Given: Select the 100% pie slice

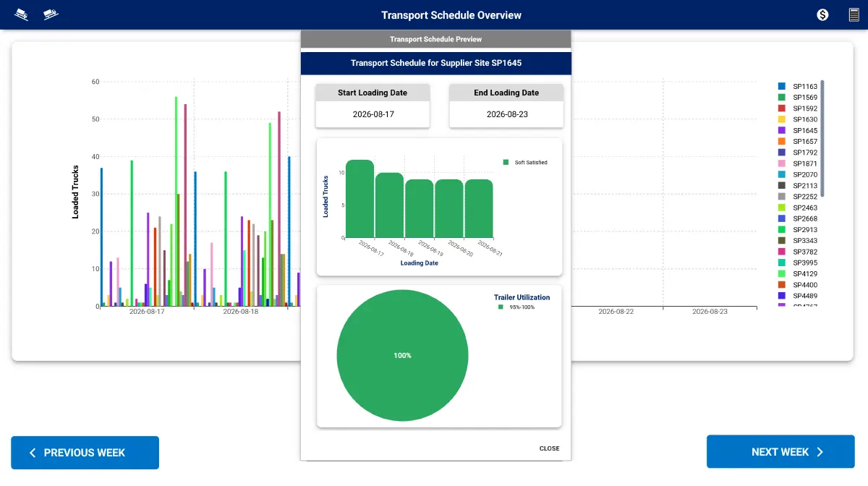Looking at the screenshot, I should tap(403, 356).
